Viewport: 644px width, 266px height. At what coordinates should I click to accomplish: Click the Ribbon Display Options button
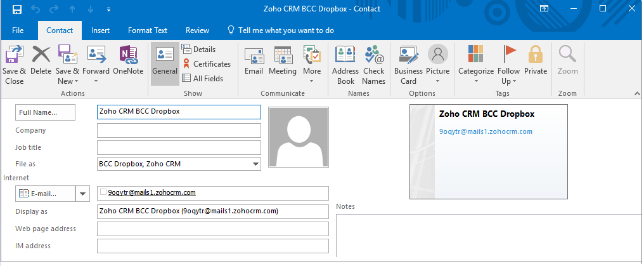tap(544, 9)
